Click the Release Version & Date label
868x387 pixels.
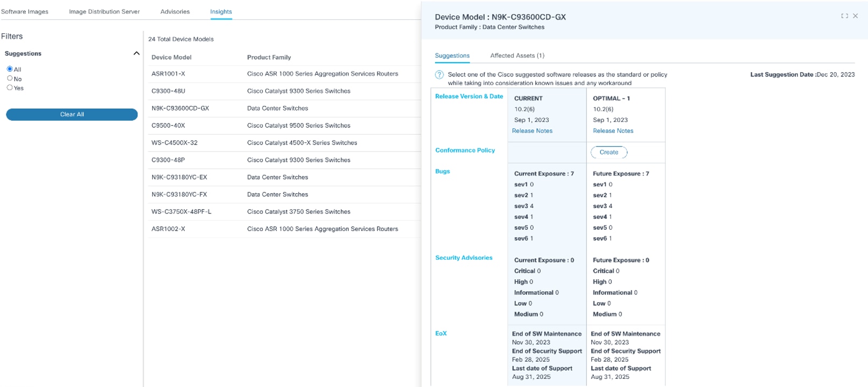click(x=469, y=96)
